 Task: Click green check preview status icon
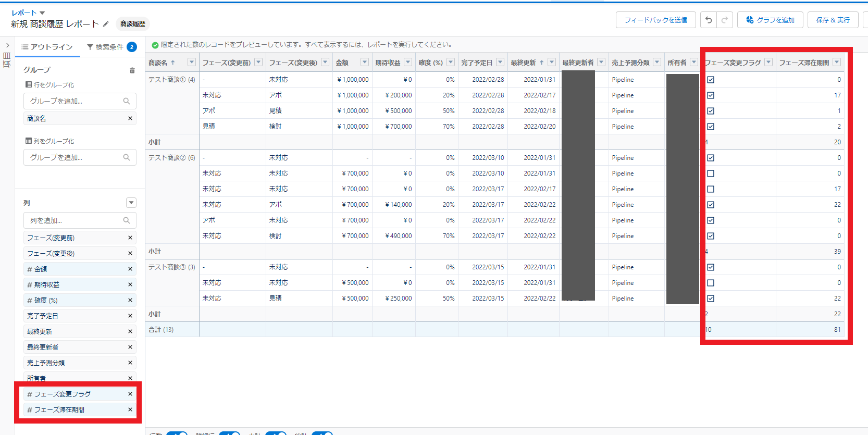pos(155,45)
